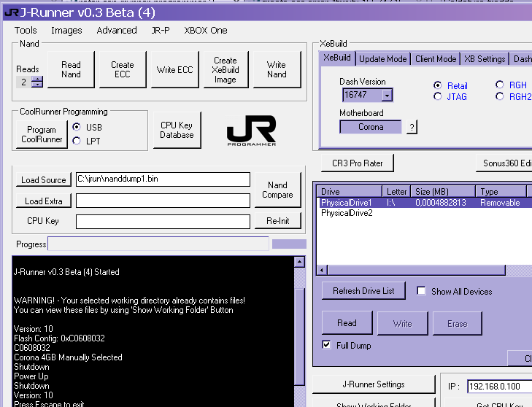Switch to the Update Mode tab
532x407 pixels.
coord(383,59)
